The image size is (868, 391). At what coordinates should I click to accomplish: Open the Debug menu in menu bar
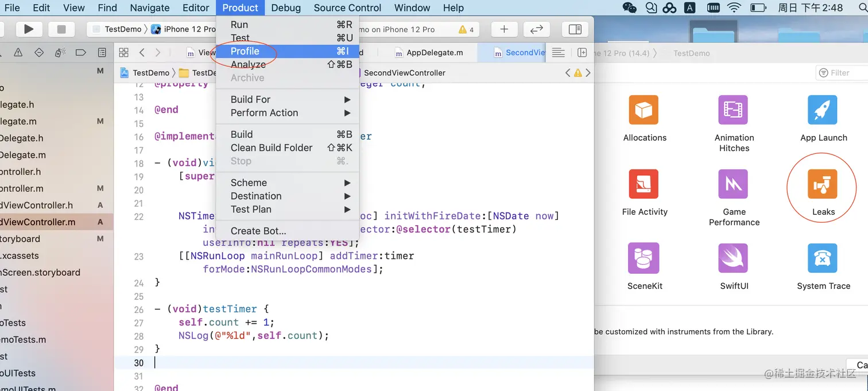click(x=285, y=7)
